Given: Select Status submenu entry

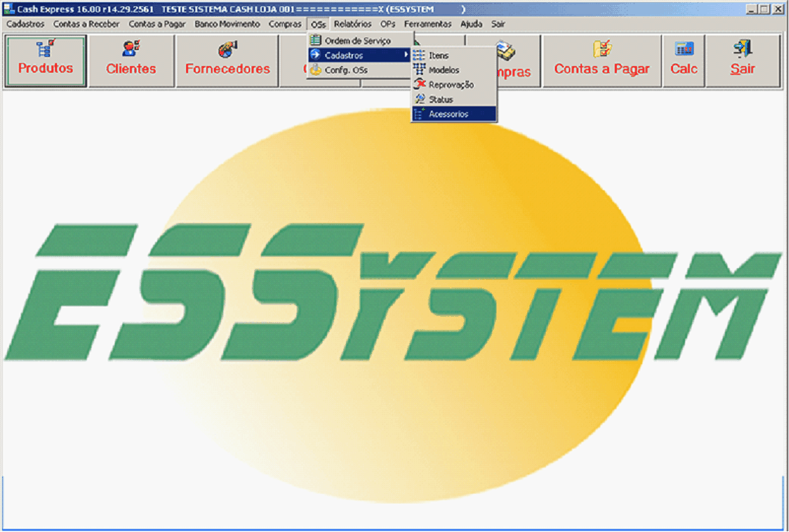Looking at the screenshot, I should tap(441, 99).
